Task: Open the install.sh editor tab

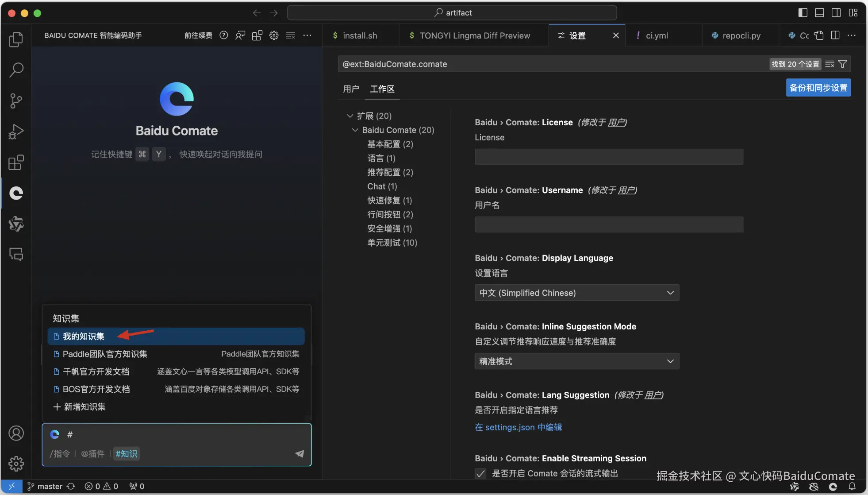Action: 360,35
